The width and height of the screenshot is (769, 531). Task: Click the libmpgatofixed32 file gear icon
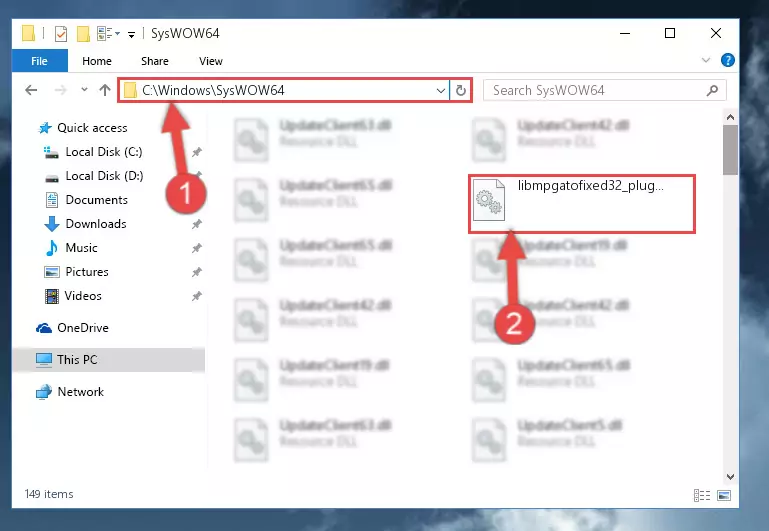click(489, 200)
